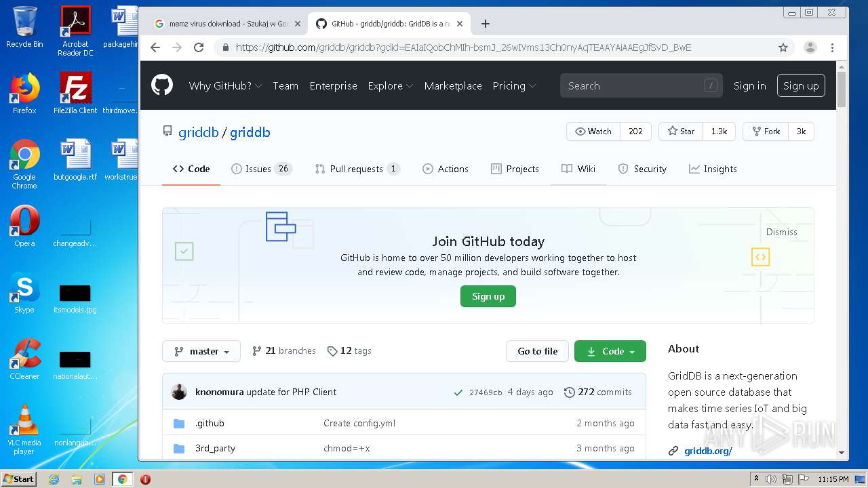
Task: Click the volume speaker tray icon
Action: point(770,479)
